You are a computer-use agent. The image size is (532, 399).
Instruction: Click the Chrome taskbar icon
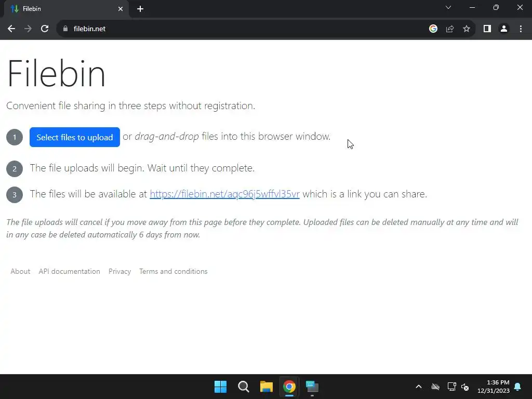tap(289, 387)
